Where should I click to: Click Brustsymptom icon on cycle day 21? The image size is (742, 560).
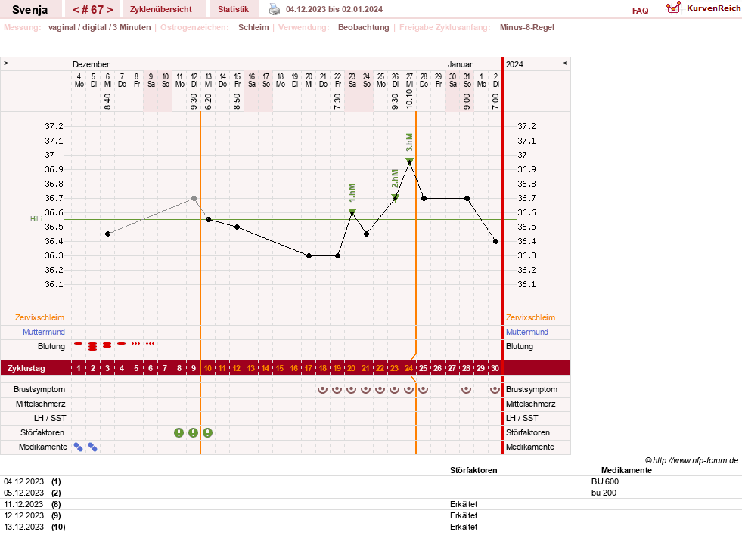tap(366, 389)
